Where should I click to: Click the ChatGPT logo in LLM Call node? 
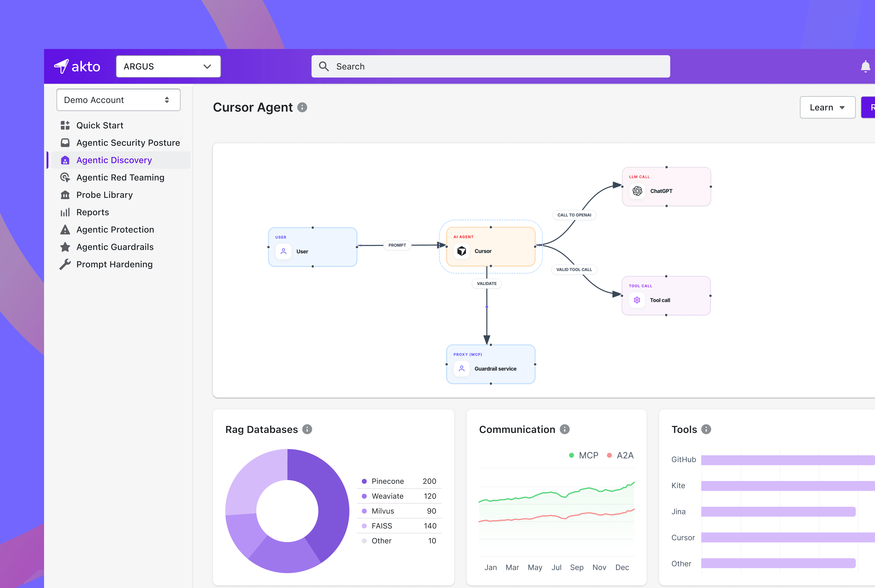[637, 191]
